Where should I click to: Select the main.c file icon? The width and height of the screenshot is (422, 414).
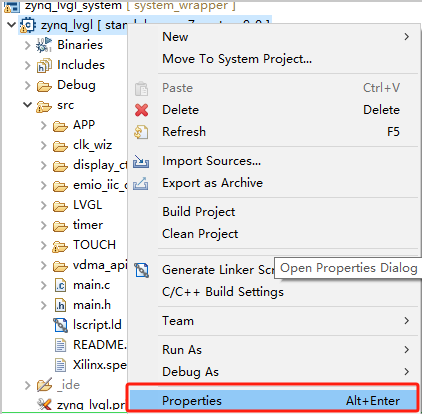click(x=60, y=286)
